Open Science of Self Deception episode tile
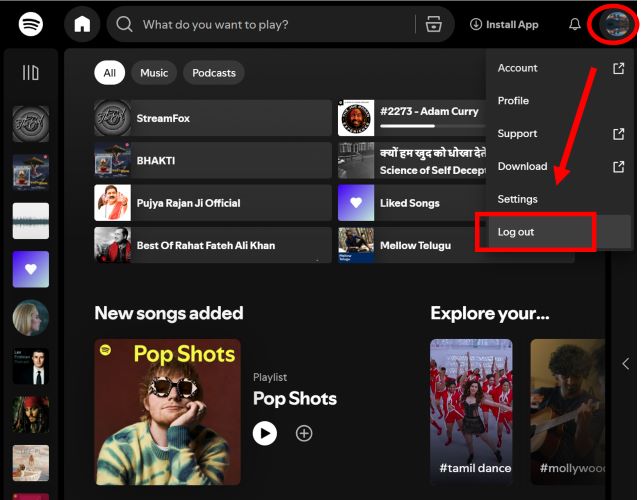This screenshot has height=500, width=644. tap(412, 160)
